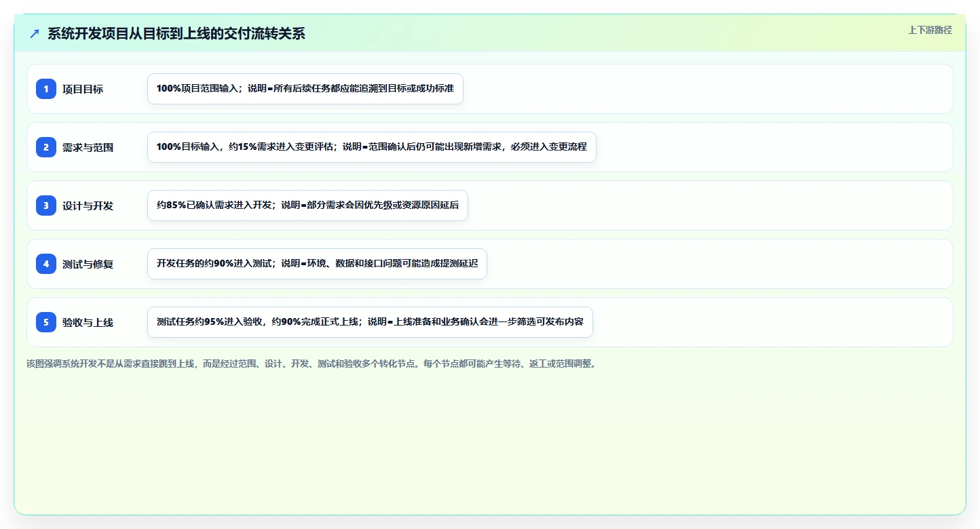Click the number 1 badge for 项目目标
The width and height of the screenshot is (980, 529).
click(x=46, y=89)
